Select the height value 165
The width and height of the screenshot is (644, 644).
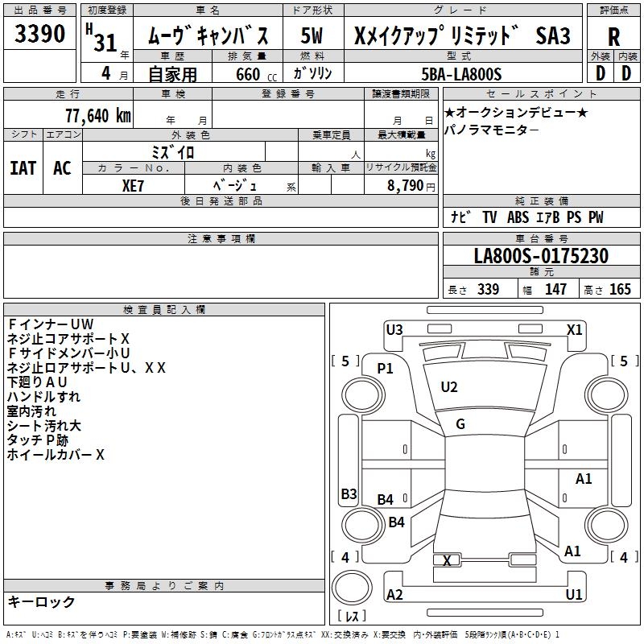pos(620,289)
